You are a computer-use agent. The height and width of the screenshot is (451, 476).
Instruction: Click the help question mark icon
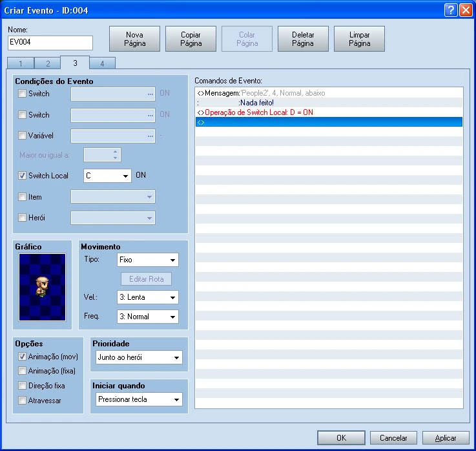(x=451, y=10)
